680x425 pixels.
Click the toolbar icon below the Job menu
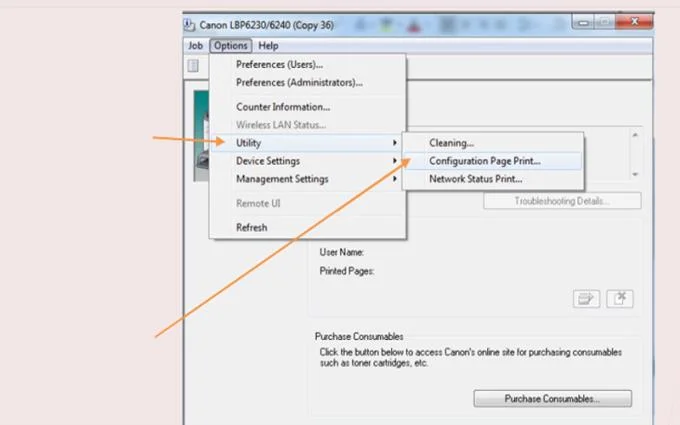tap(193, 66)
